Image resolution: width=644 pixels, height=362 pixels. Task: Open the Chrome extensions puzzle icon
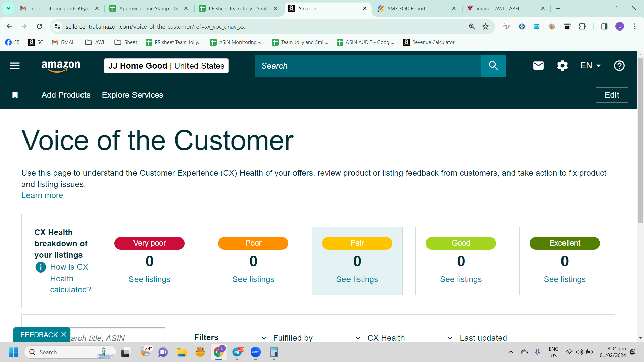point(582,26)
